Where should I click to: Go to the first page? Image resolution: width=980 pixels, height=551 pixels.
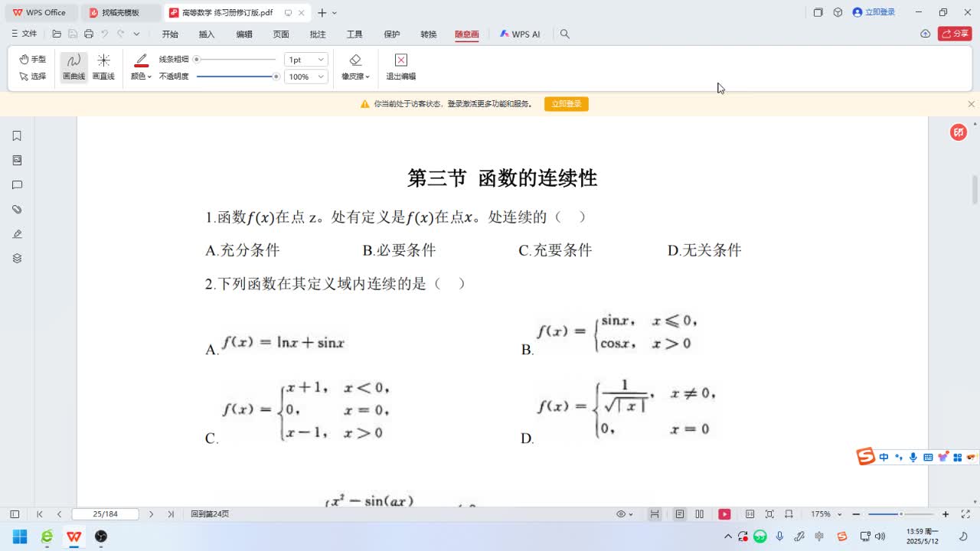[40, 514]
